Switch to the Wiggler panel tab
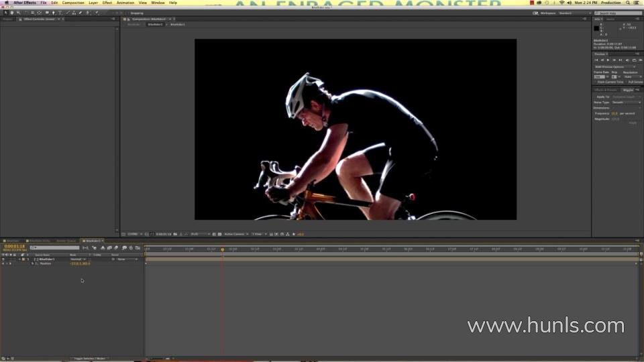644x362 pixels. (x=628, y=90)
